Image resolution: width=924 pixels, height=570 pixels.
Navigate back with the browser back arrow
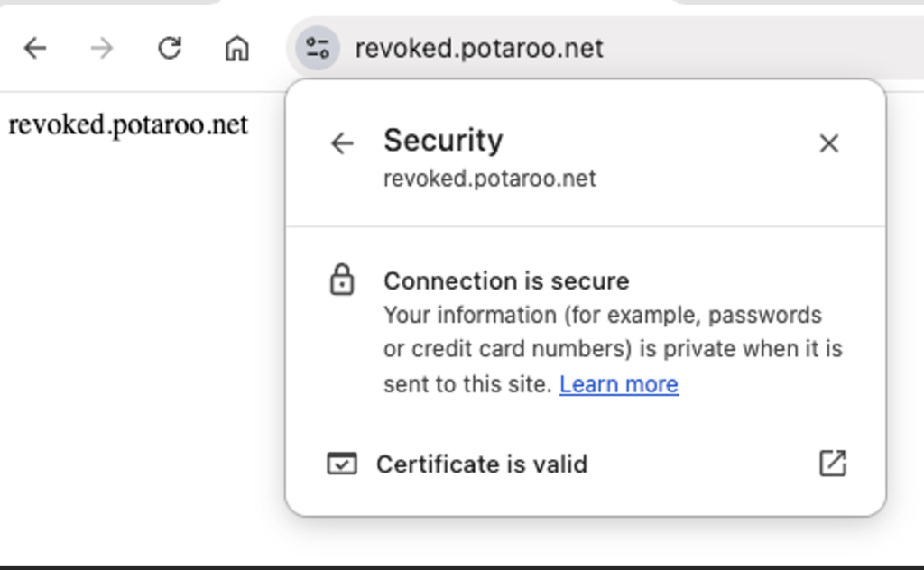coord(34,49)
